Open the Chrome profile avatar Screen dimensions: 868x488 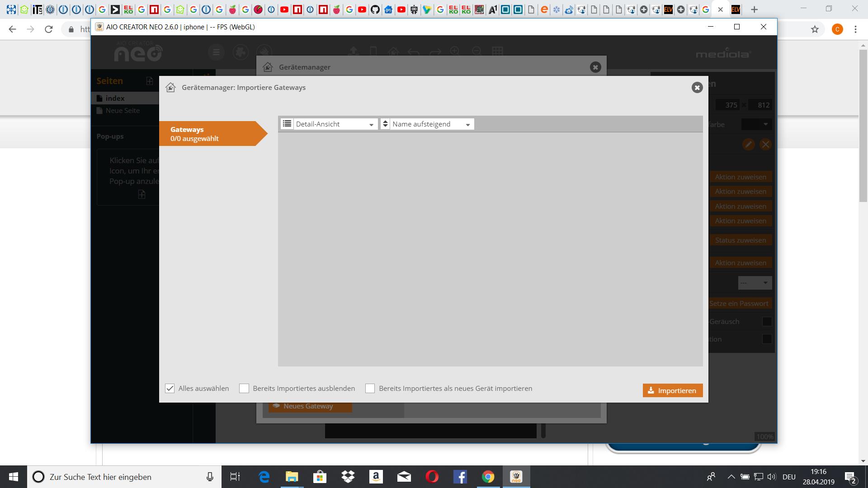[x=837, y=29]
